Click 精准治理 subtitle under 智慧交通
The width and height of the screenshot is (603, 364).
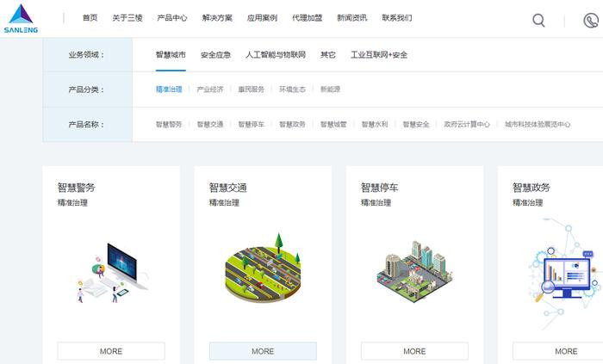224,202
